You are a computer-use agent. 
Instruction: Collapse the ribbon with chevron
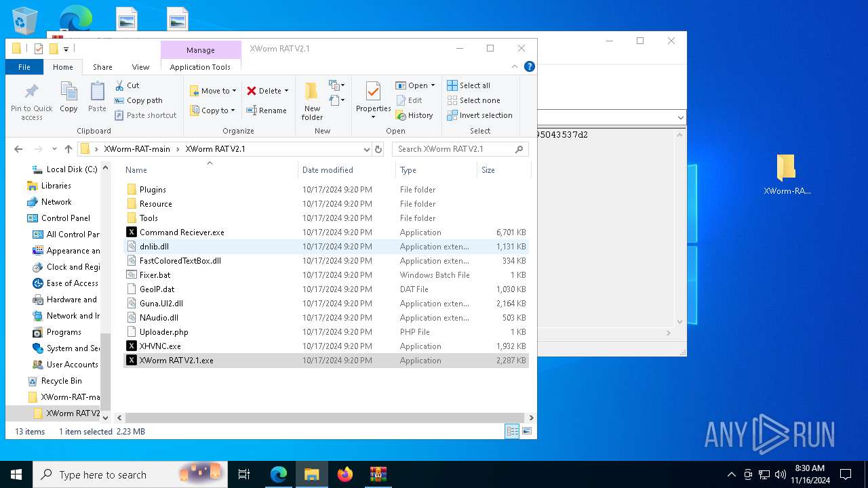(x=515, y=66)
